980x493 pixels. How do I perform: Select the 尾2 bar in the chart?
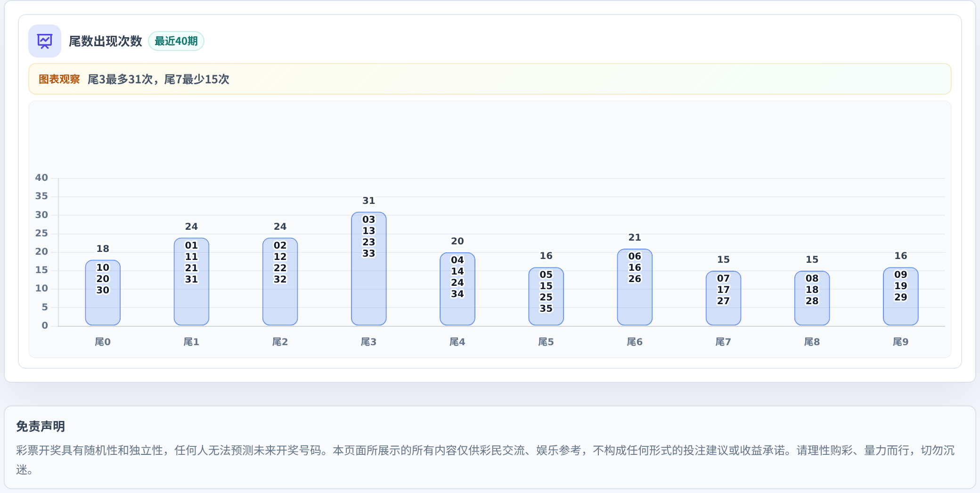click(280, 282)
